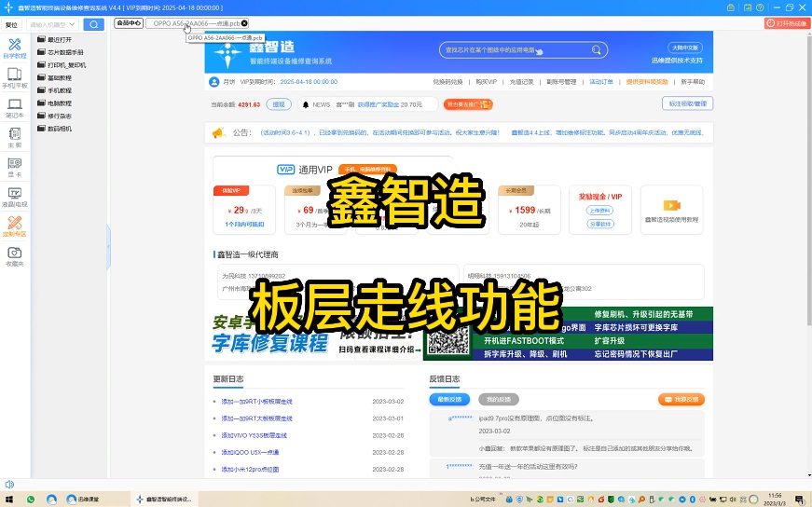Close the OPPO A56 pcb tab
Screen dimensions: 812x507
(244, 22)
